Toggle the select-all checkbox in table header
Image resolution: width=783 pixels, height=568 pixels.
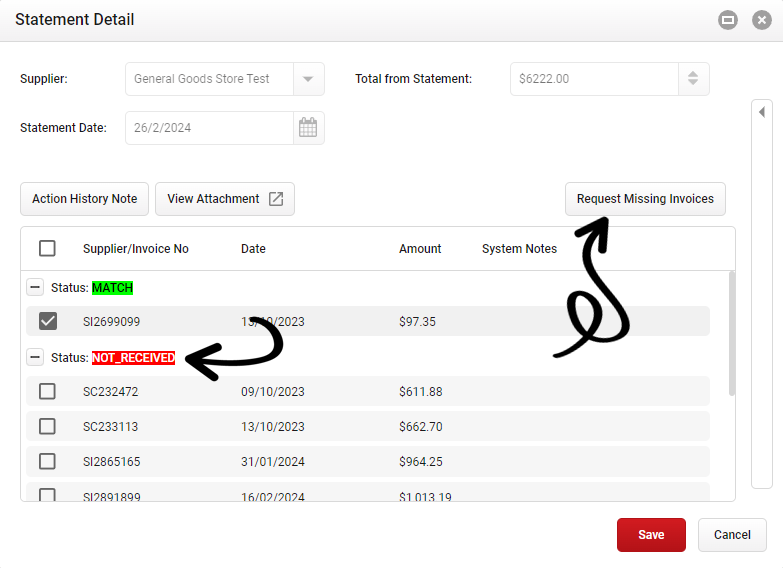47,249
